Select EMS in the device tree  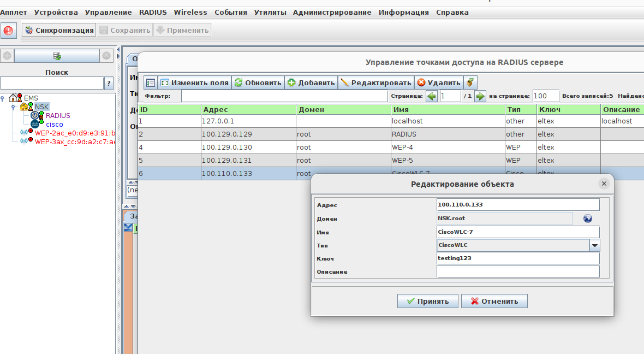31,98
